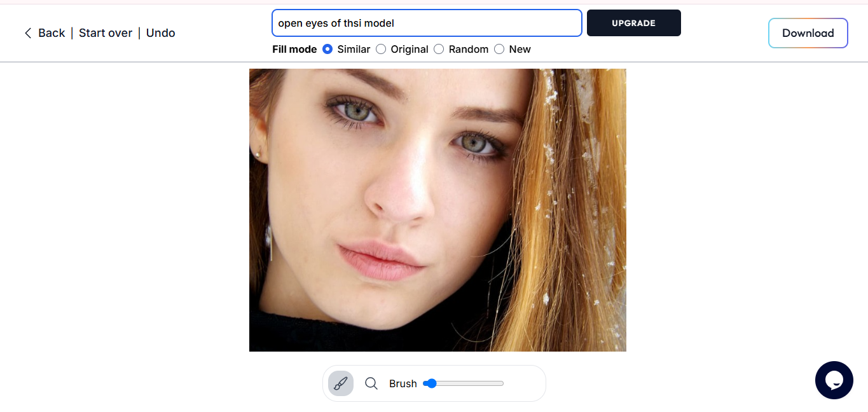
Task: Click on the portrait photo canvas
Action: pos(437,210)
